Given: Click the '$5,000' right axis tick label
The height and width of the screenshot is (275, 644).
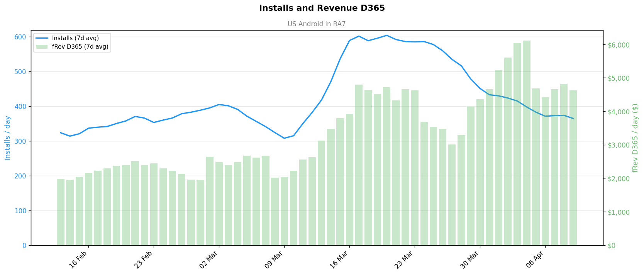Looking at the screenshot, I should 619,78.
